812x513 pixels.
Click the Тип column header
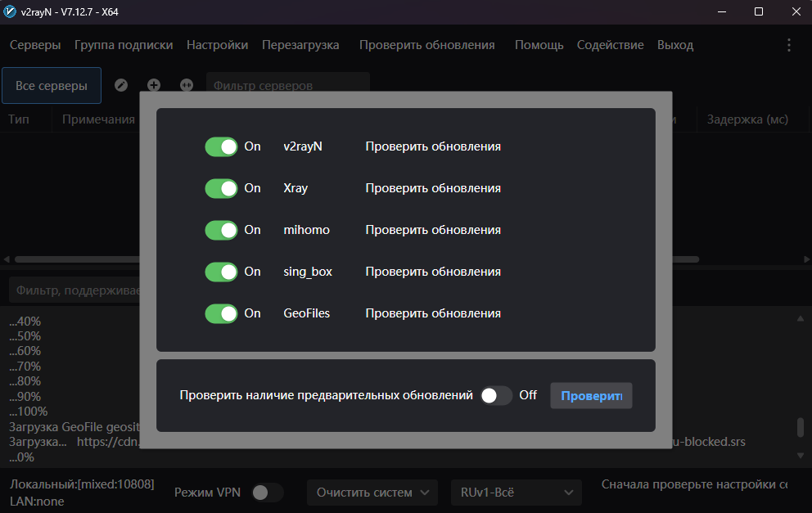click(19, 119)
